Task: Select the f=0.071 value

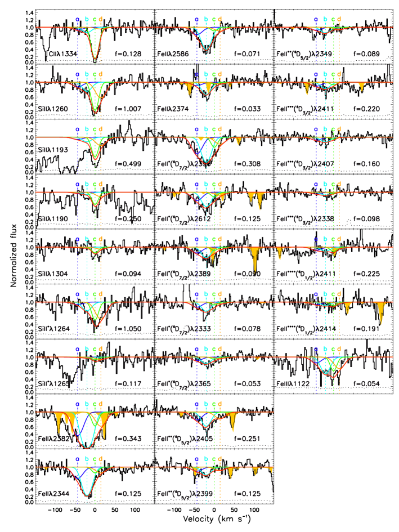Action: coord(248,53)
